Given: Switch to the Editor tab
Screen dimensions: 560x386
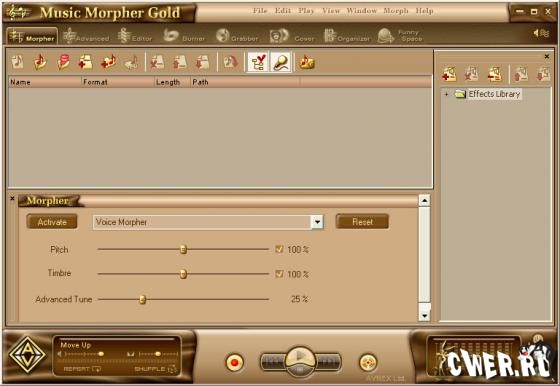Looking at the screenshot, I should 135,37.
